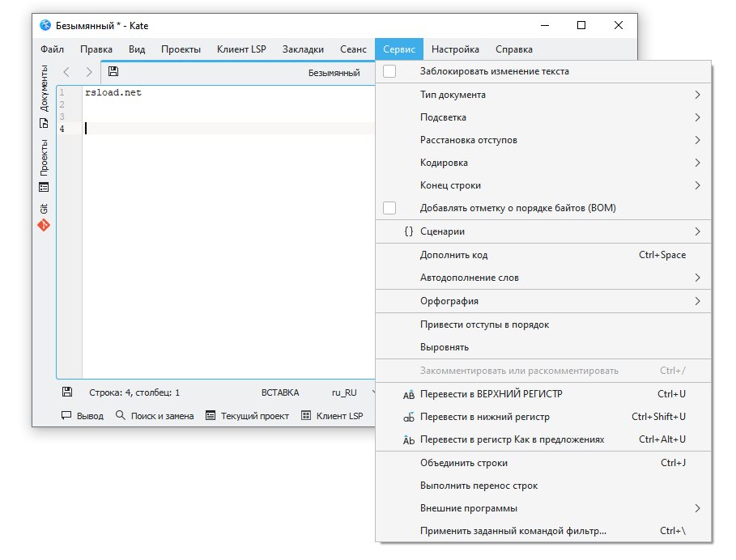Expand the Автодополнение слов submenu

click(543, 278)
